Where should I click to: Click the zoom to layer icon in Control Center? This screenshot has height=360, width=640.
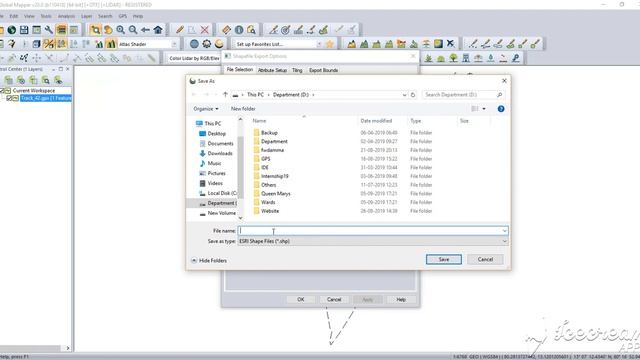46,80
